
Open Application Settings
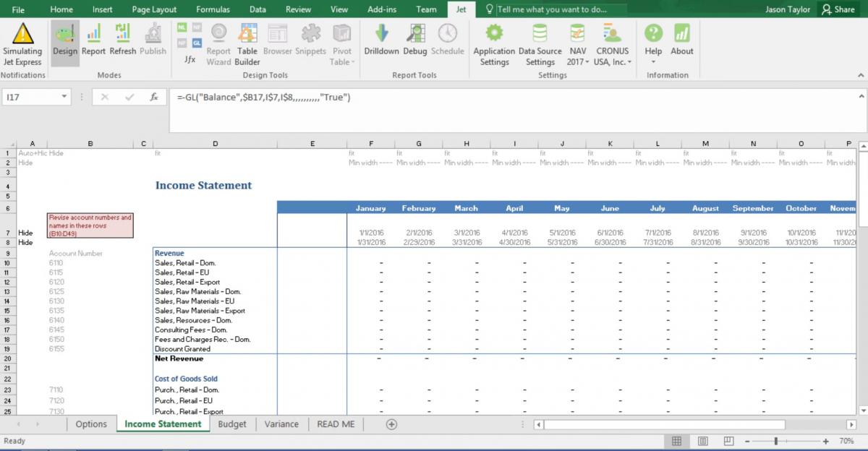coord(494,43)
